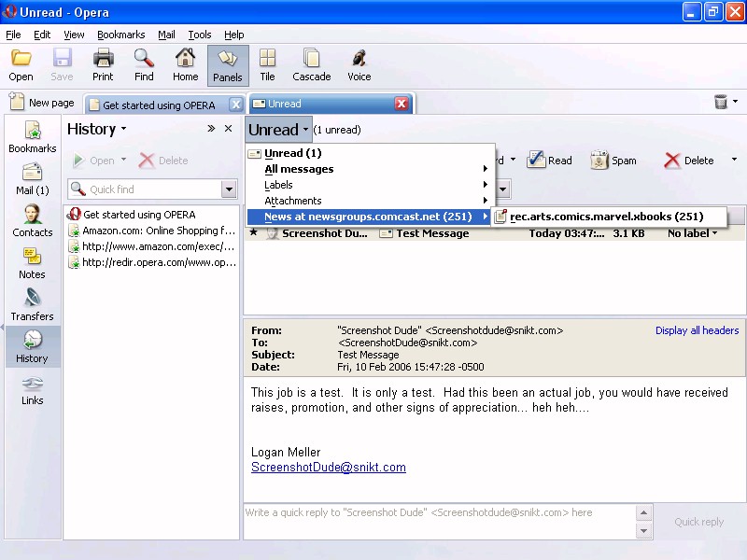This screenshot has width=747, height=560.
Task: Activate the Voice toolbar icon
Action: click(359, 65)
